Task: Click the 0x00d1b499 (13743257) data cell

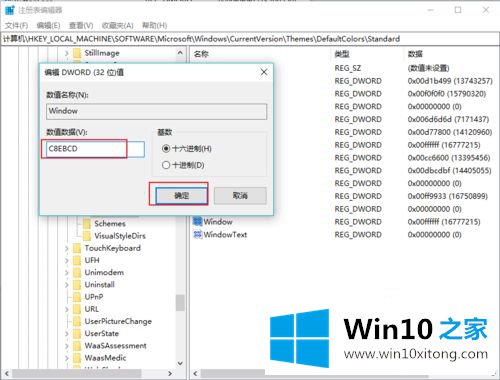Action: pyautogui.click(x=450, y=81)
